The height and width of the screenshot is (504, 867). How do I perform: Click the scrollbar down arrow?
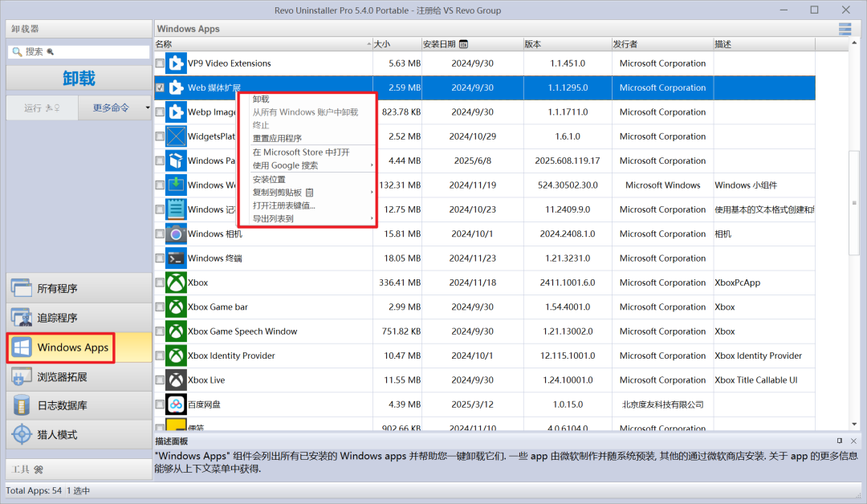854,425
